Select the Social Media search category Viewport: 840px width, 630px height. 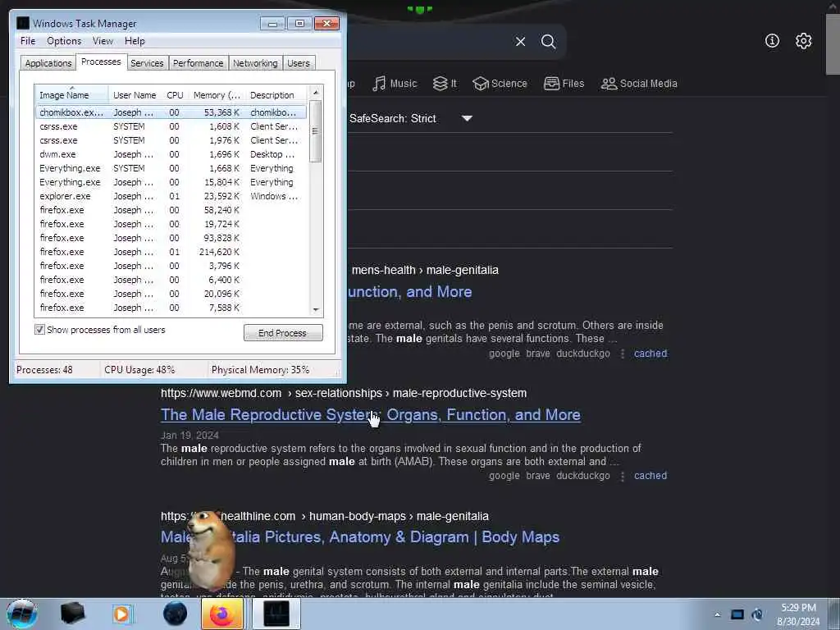click(639, 84)
